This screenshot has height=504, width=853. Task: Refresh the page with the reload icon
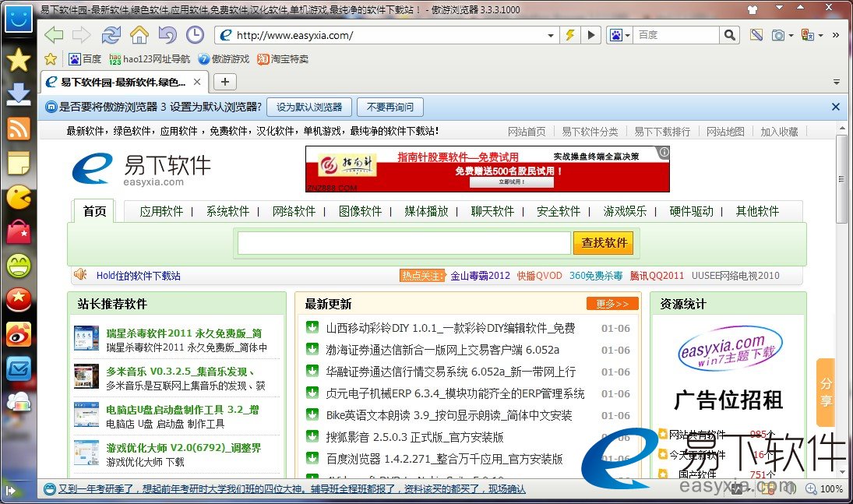tap(111, 35)
